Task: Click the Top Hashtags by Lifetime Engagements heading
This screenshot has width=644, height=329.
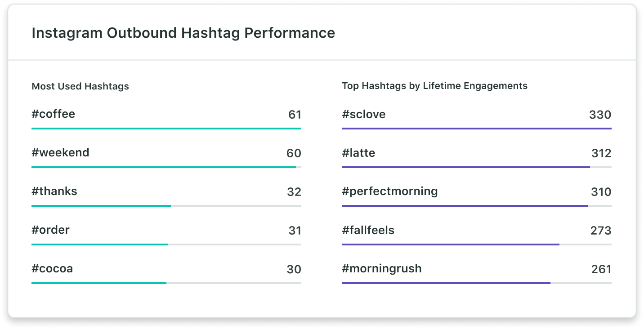Action: [x=434, y=85]
